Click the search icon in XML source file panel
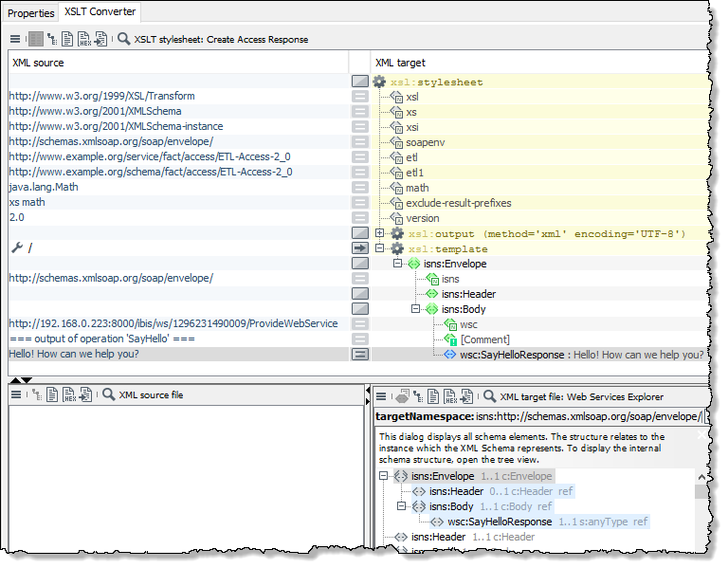Viewport: 728px width, 568px height. (109, 395)
